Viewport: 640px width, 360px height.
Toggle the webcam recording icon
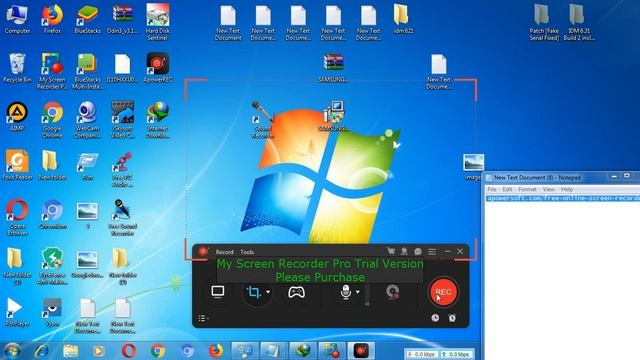click(x=393, y=292)
